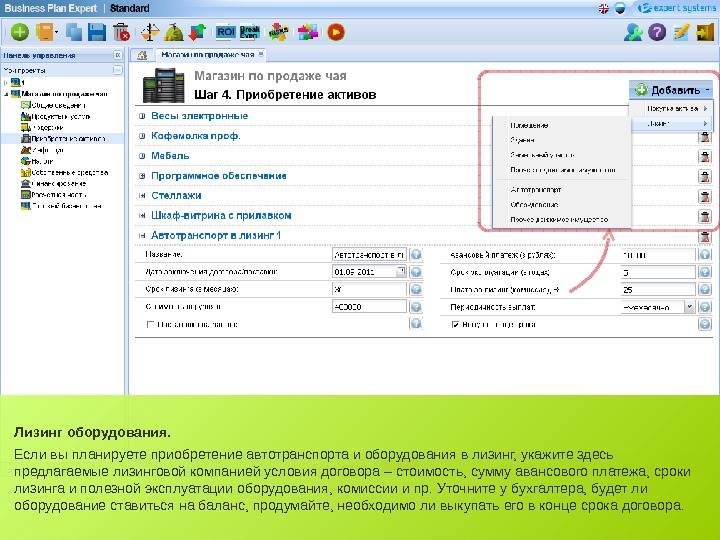Open project via the orange book icon
720x540 pixels.
[46, 32]
